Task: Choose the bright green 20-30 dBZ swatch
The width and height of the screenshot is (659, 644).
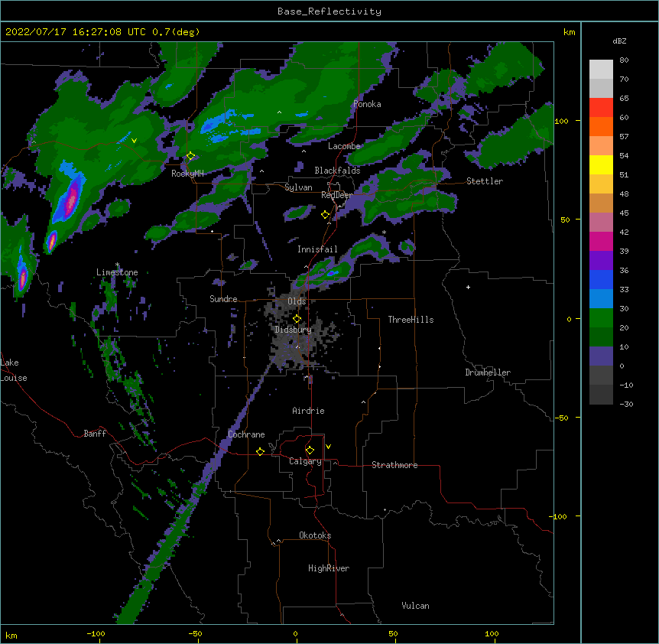Action: tap(601, 318)
